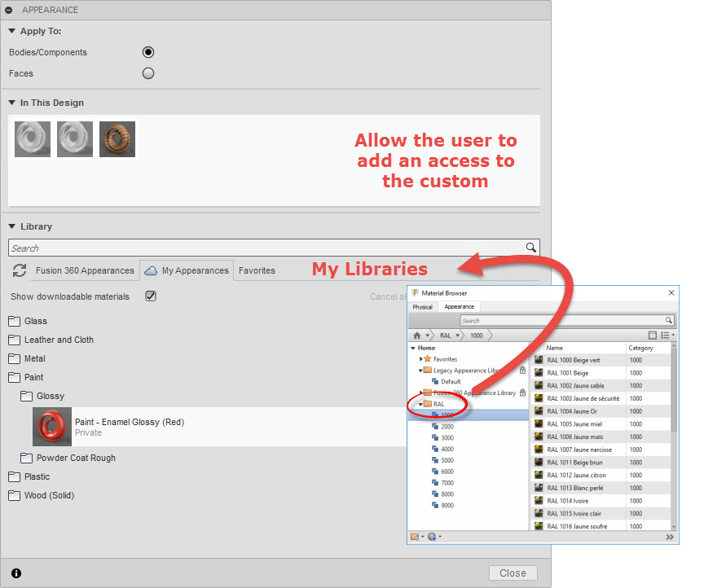The height and width of the screenshot is (588, 704).
Task: Select first white appearance thumbnail in design
Action: point(33,139)
